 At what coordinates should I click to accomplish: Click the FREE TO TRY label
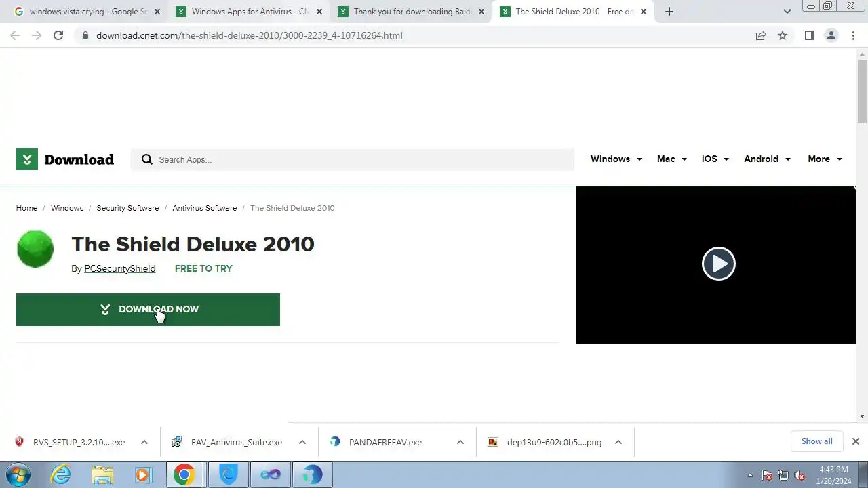tap(203, 268)
